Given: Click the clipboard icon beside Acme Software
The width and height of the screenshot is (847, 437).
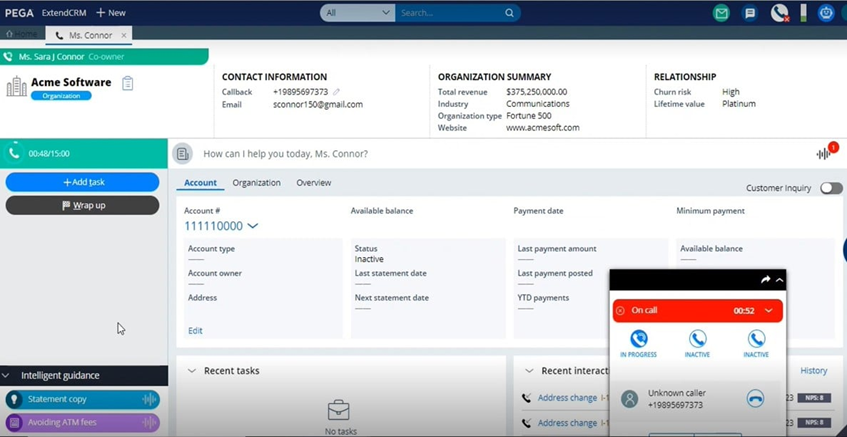Looking at the screenshot, I should tap(127, 84).
